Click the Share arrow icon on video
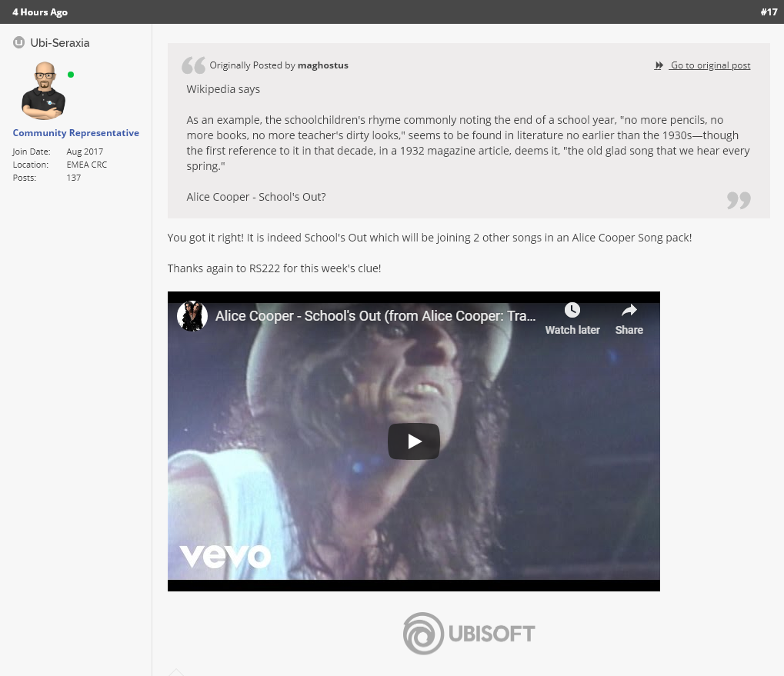 [629, 310]
